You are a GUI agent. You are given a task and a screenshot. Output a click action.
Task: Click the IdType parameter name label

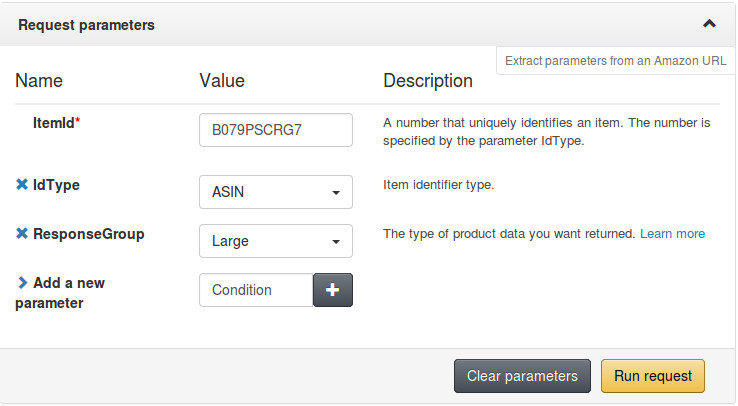(x=56, y=185)
